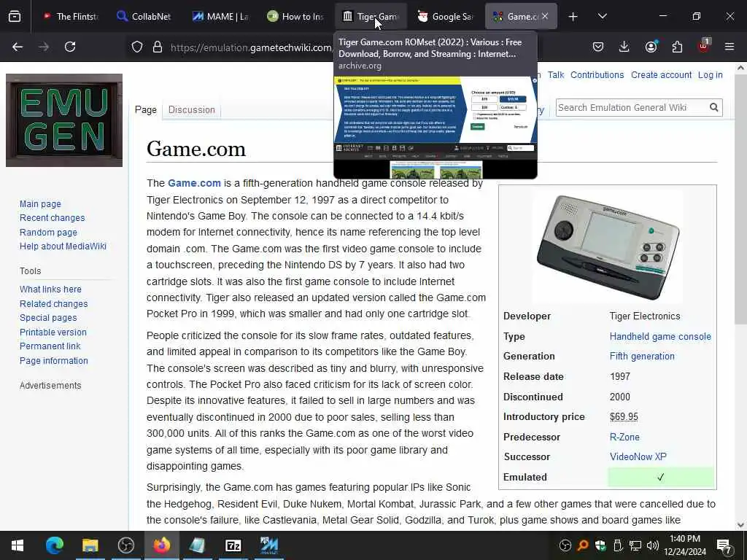This screenshot has width=747, height=560.
Task: Open the volume speaker tray icon
Action: click(x=653, y=545)
